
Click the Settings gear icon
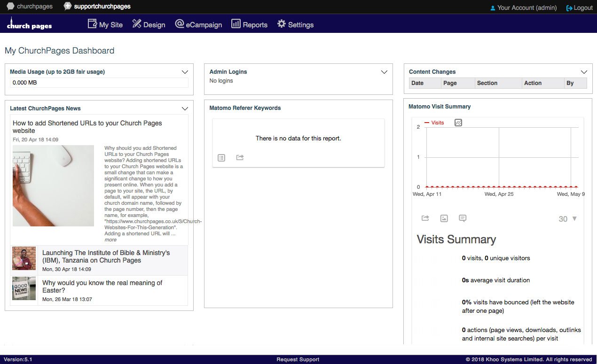282,24
